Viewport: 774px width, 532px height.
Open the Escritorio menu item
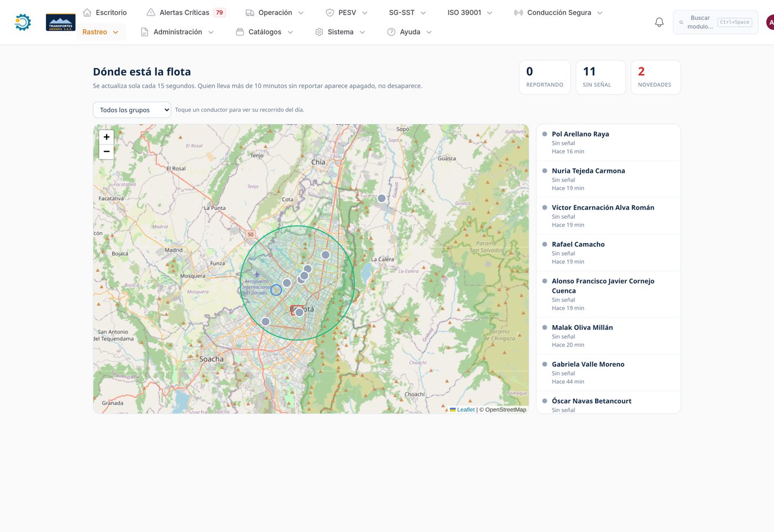[x=104, y=12]
